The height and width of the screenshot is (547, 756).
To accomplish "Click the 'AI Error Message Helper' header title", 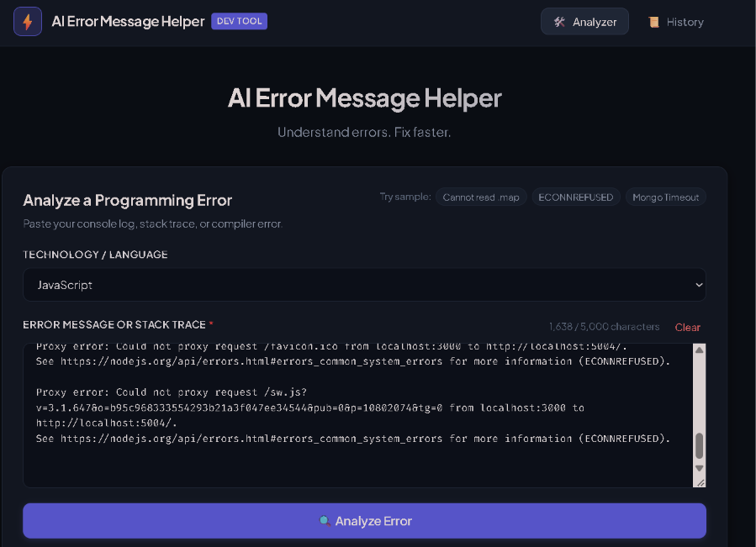I will [128, 21].
